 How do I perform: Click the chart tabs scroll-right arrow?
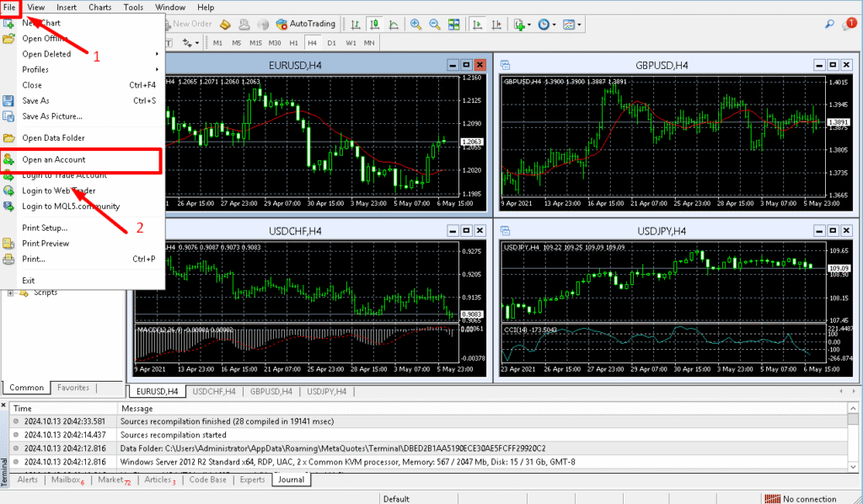pyautogui.click(x=855, y=391)
